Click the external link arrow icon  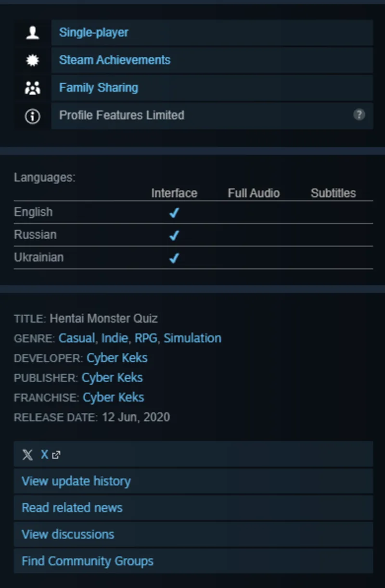(x=56, y=455)
